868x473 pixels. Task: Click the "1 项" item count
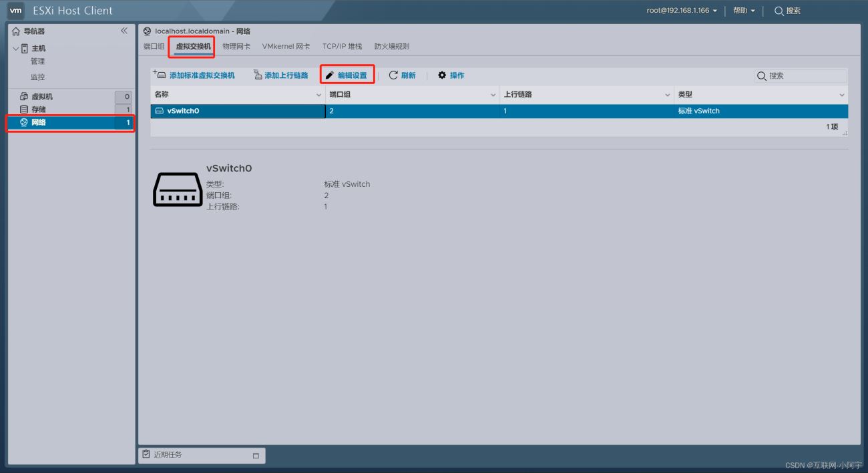tap(832, 127)
